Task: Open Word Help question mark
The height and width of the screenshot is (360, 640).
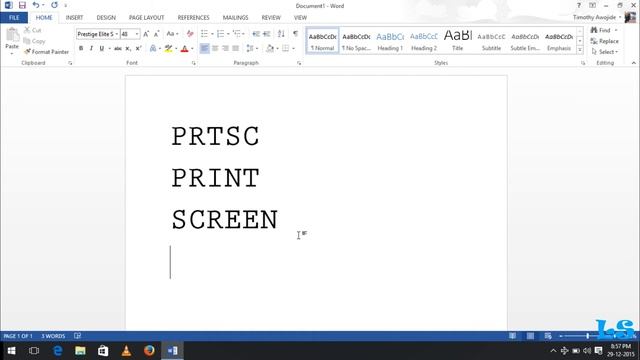Action: pos(578,5)
